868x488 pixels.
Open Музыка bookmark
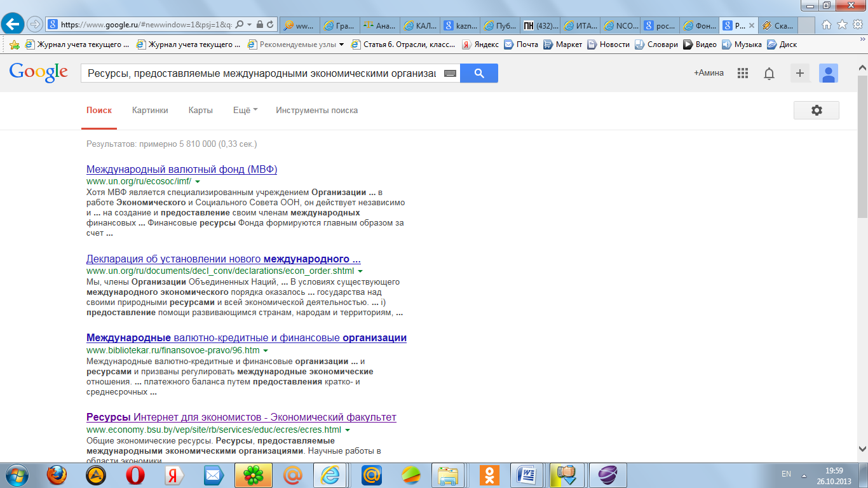[742, 44]
